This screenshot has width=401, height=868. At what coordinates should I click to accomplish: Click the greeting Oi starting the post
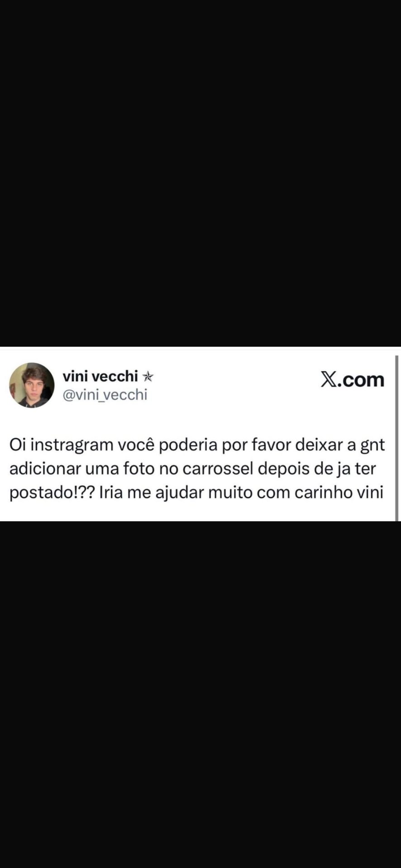pyautogui.click(x=18, y=444)
